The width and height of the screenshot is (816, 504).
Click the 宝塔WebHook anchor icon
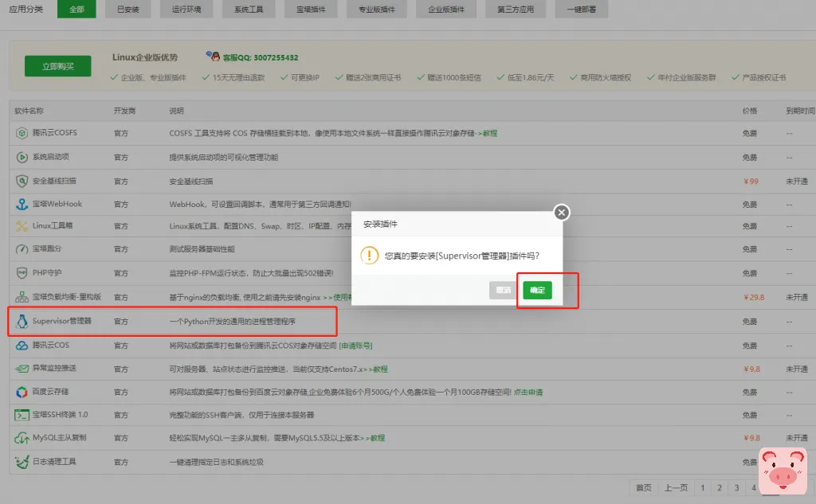click(22, 204)
